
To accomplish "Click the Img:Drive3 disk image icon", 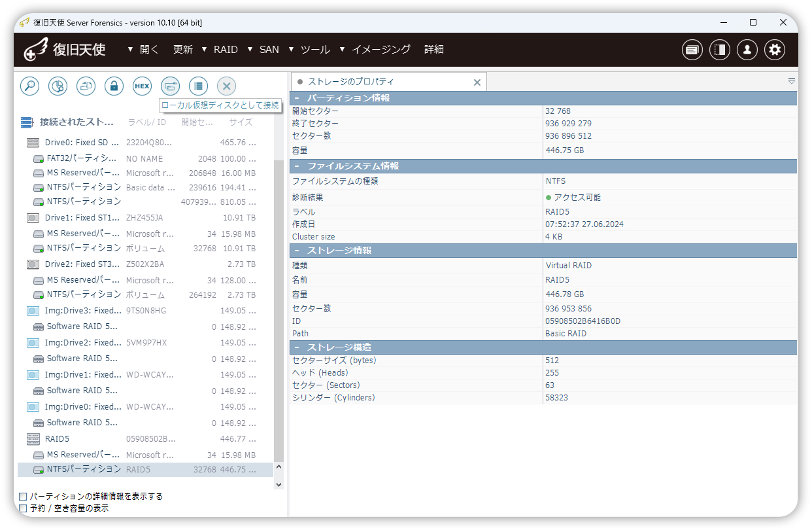I will pyautogui.click(x=33, y=311).
